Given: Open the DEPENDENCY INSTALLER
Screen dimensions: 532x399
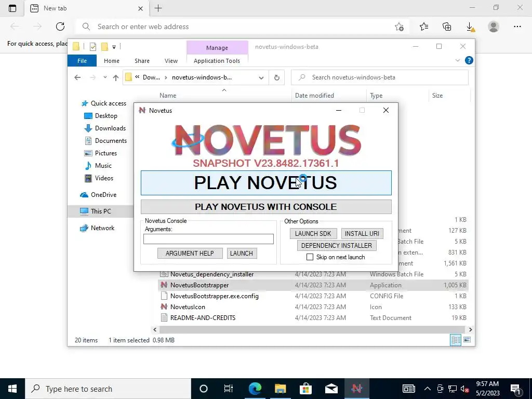Looking at the screenshot, I should point(337,245).
